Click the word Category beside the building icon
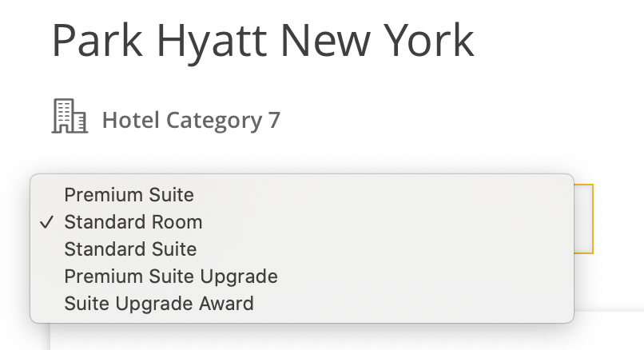 (214, 121)
